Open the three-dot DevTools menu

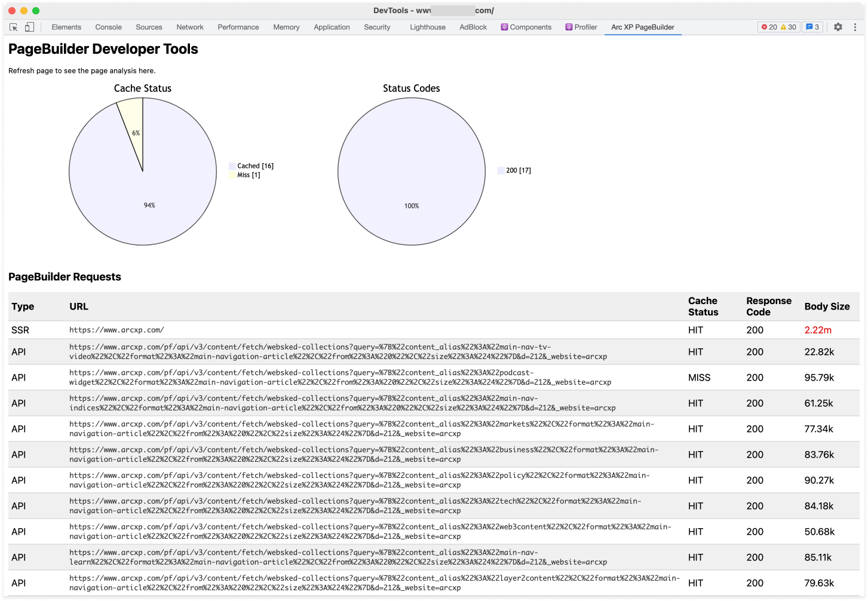pyautogui.click(x=855, y=27)
